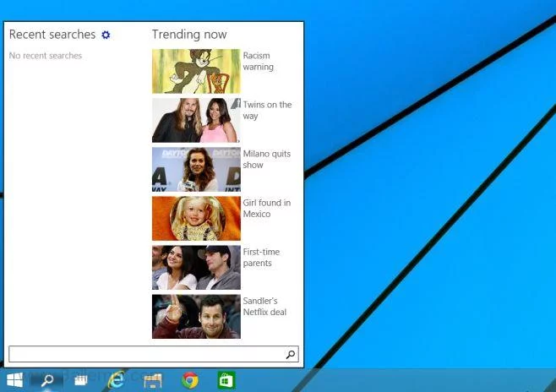Click the "First-time parents" trending text
This screenshot has height=392, width=556.
click(x=261, y=258)
